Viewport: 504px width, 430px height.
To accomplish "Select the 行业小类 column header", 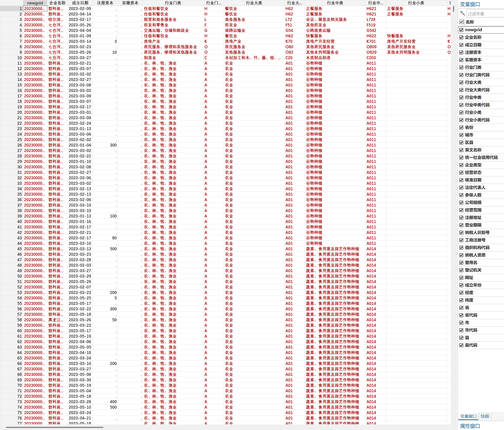I will [416, 3].
